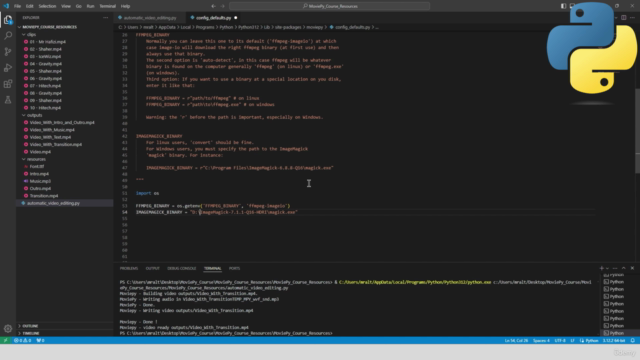Image resolution: width=640 pixels, height=360 pixels.
Task: Show errors and warnings count
Action: pos(22,340)
